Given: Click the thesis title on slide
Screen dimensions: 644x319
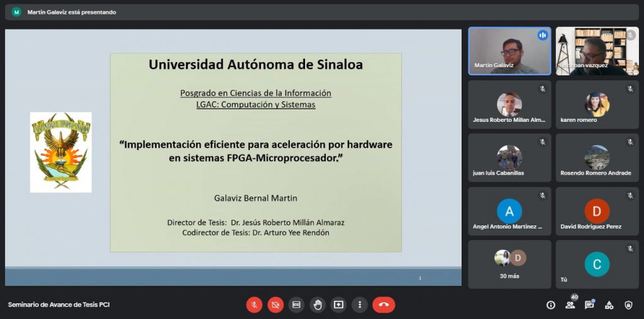Looking at the screenshot, I should [255, 151].
